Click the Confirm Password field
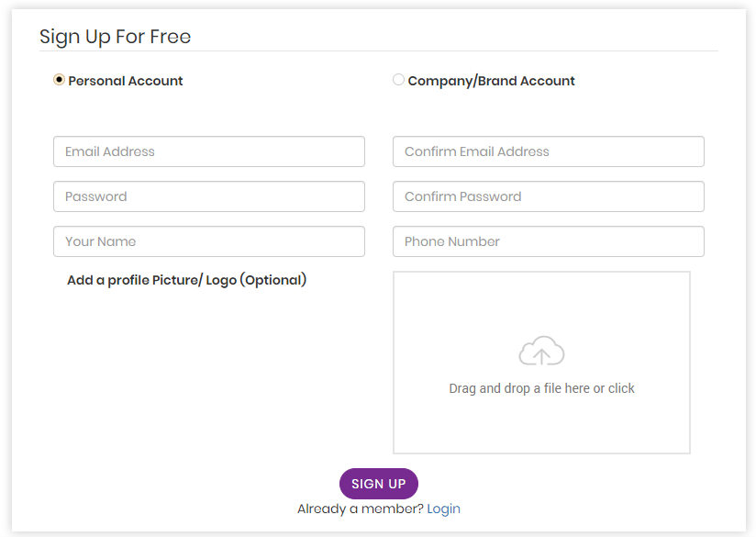 [548, 196]
